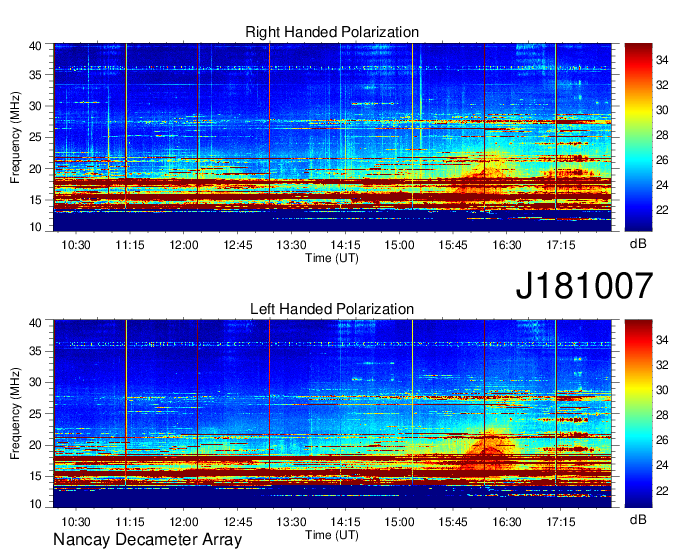This screenshot has height=552, width=680.
Task: Click the Time (UT) label under Right Handed plot
Action: pos(332,258)
